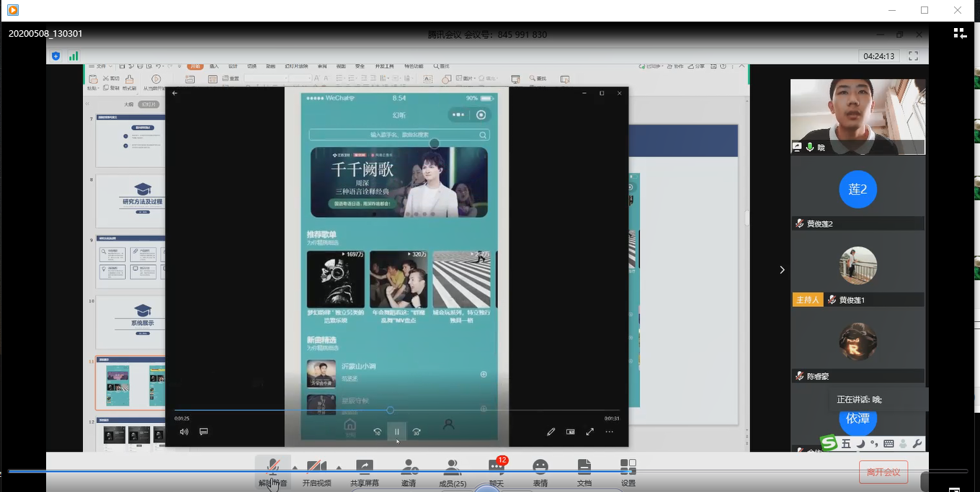Toggle the Sogou moon half-width icon

[861, 444]
